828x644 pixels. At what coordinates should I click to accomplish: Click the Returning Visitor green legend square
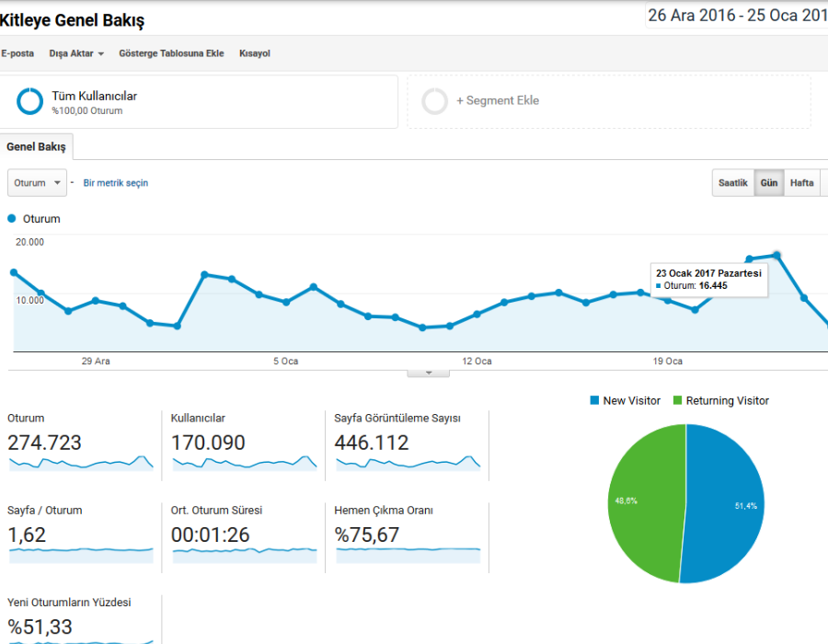click(x=677, y=400)
